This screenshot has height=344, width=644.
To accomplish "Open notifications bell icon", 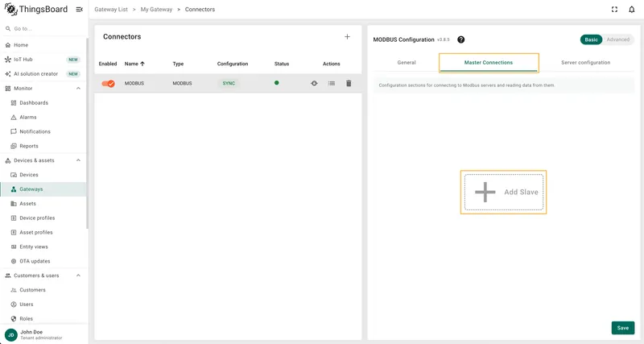I will point(632,10).
